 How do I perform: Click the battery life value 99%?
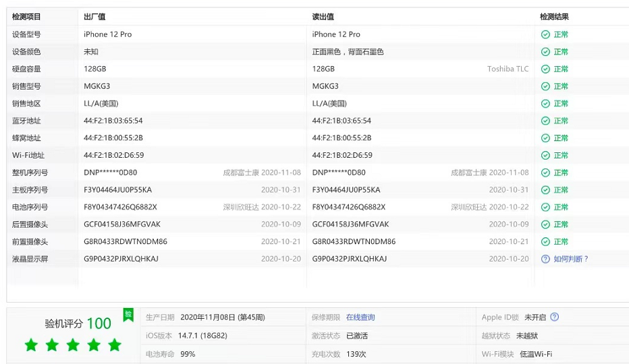(x=188, y=354)
